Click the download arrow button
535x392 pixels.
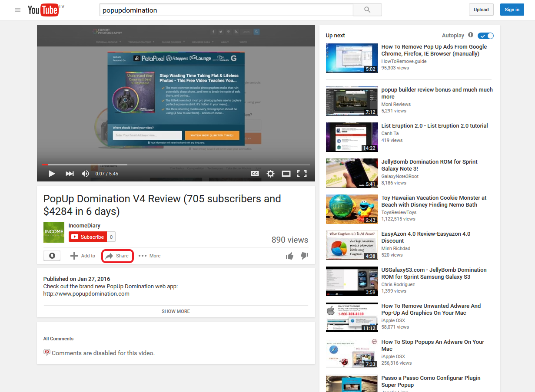pos(52,256)
